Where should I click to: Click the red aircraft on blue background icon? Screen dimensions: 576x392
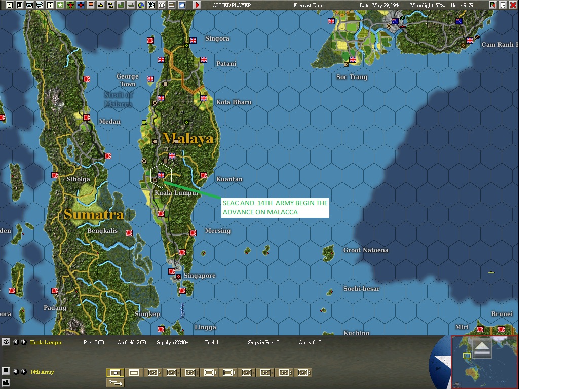click(81, 5)
